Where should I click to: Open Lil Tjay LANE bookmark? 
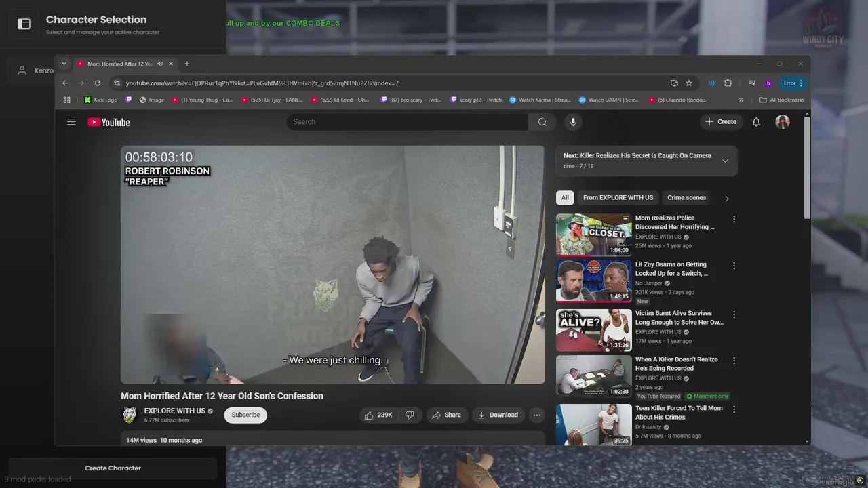pos(272,100)
